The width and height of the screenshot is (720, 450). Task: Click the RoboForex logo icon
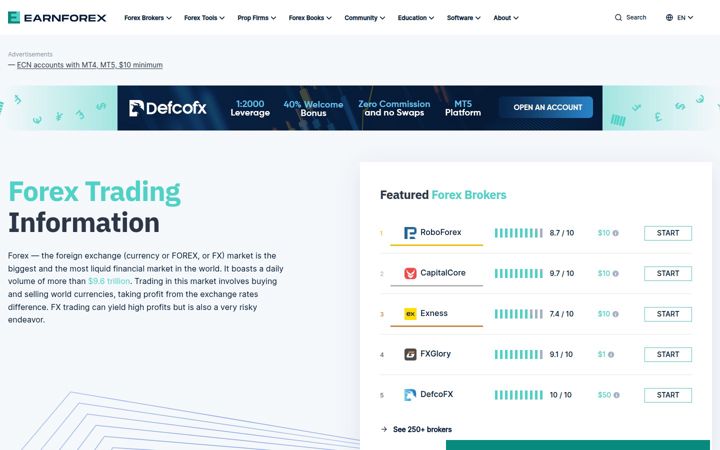click(x=410, y=233)
